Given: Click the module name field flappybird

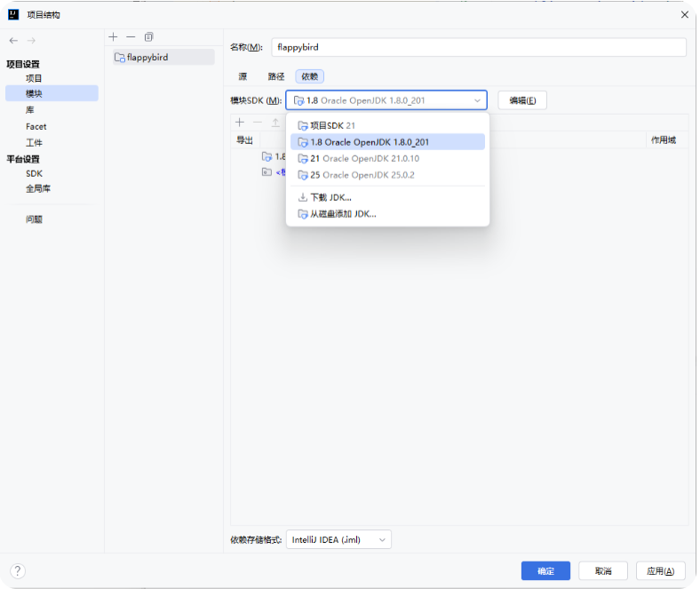Looking at the screenshot, I should (x=479, y=47).
